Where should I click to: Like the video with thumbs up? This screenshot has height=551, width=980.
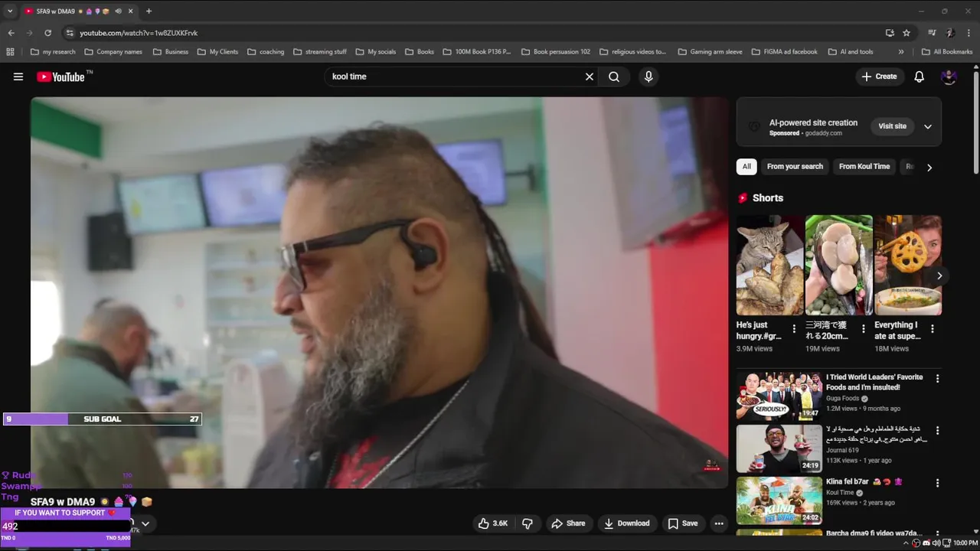(492, 523)
